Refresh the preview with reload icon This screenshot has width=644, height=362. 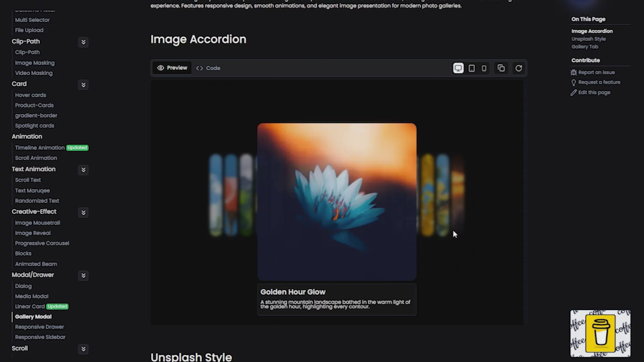(519, 68)
